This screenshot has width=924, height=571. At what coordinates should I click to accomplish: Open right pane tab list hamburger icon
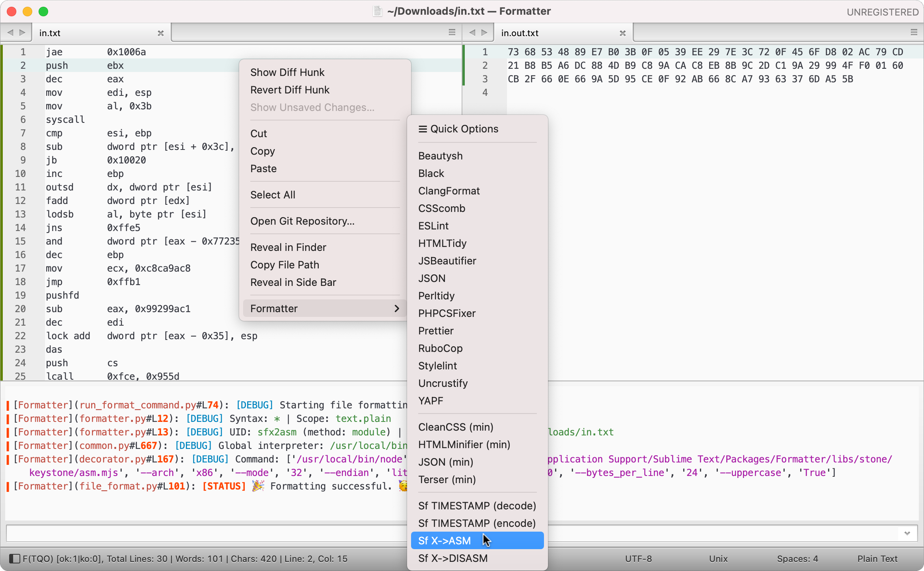[914, 33]
